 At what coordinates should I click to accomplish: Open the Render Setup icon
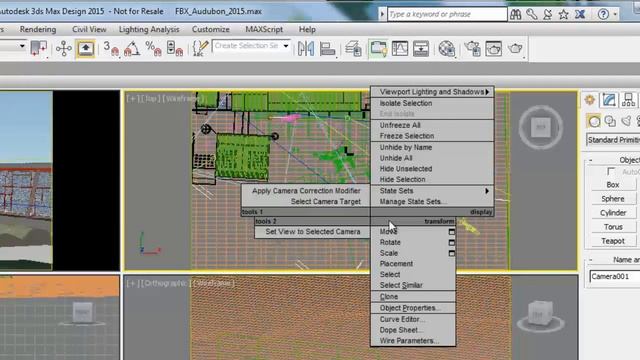pos(473,49)
